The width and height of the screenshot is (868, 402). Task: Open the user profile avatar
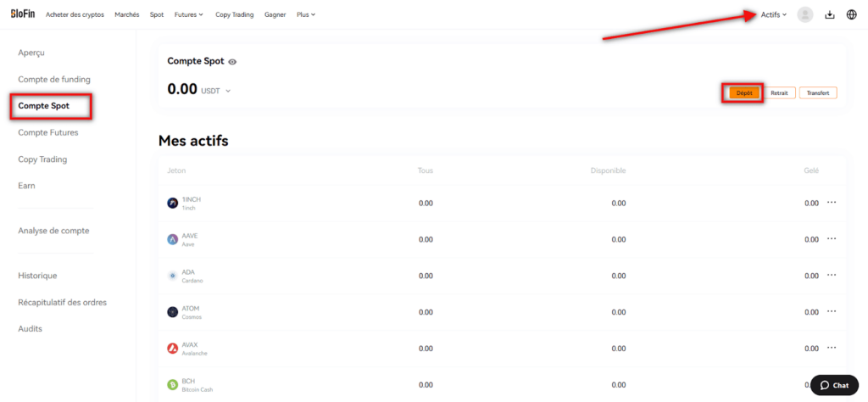pos(805,14)
